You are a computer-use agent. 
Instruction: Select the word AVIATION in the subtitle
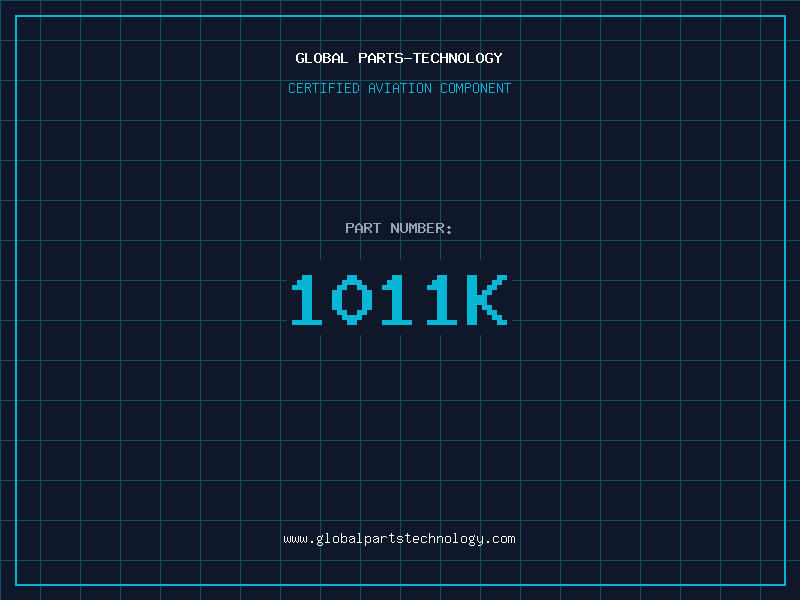[400, 88]
